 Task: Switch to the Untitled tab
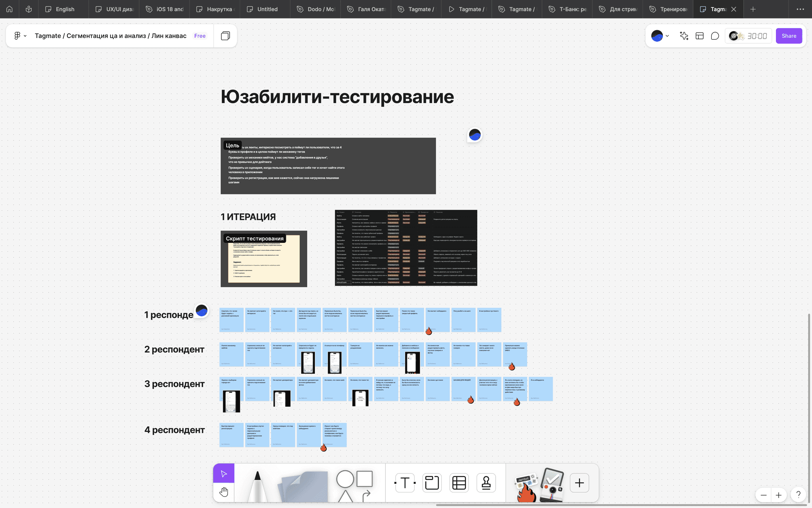coord(267,9)
